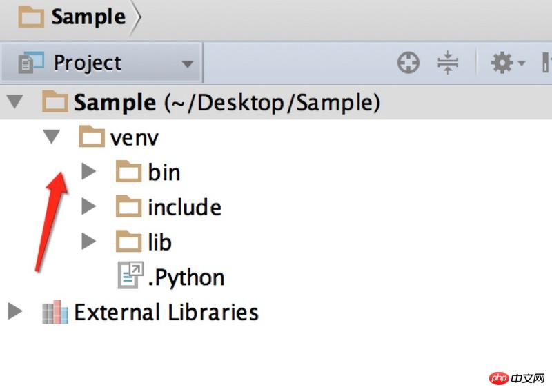
Task: Select the Sample breadcrumb label
Action: click(x=88, y=17)
